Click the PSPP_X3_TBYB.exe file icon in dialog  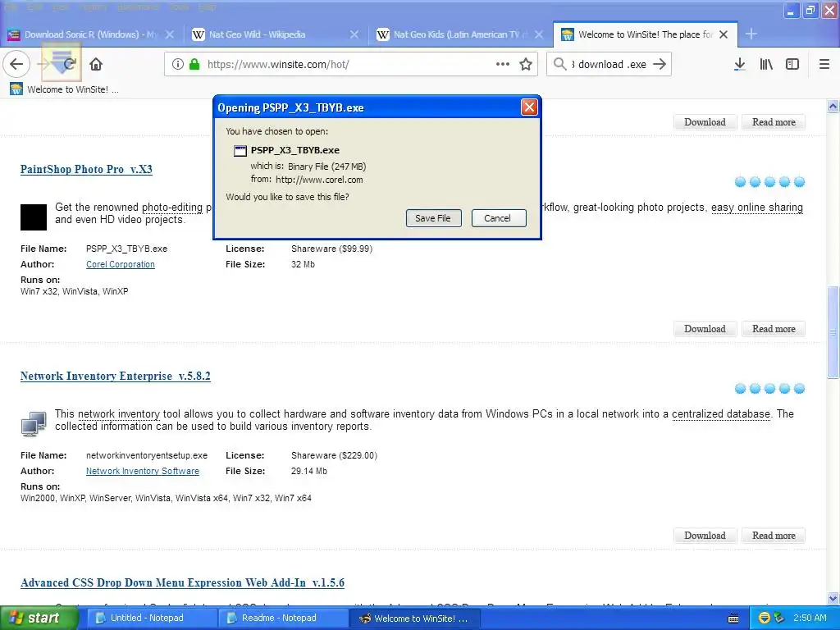click(240, 151)
